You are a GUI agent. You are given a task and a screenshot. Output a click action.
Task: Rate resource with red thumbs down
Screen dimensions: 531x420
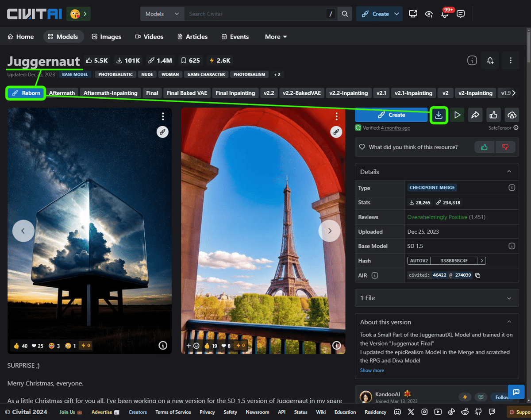click(x=505, y=147)
